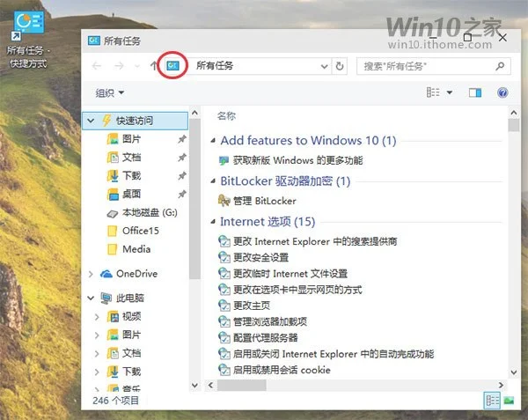Open 所有任务 desktop shortcut icon

[28, 25]
